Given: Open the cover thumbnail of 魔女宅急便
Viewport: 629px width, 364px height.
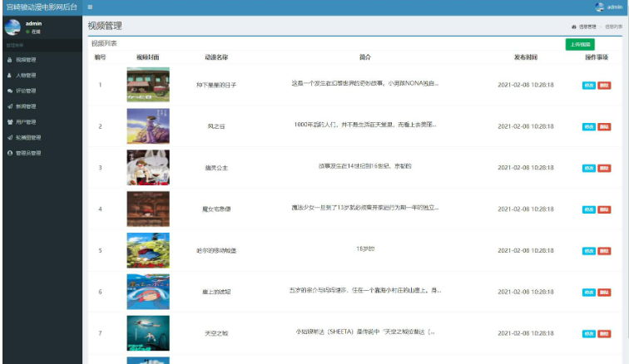Looking at the screenshot, I should click(148, 209).
